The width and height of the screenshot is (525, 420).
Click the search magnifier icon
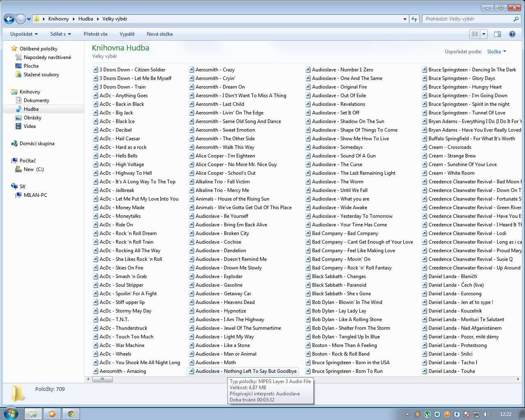click(x=516, y=19)
